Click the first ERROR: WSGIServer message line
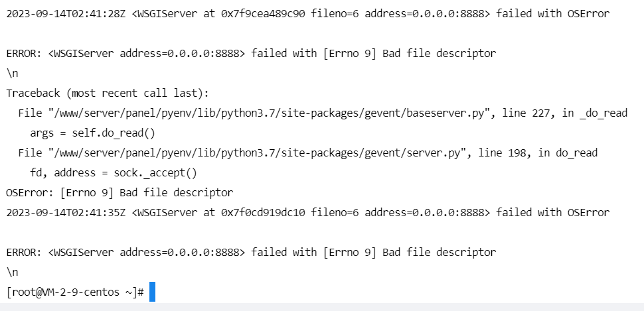The width and height of the screenshot is (644, 311). [251, 54]
